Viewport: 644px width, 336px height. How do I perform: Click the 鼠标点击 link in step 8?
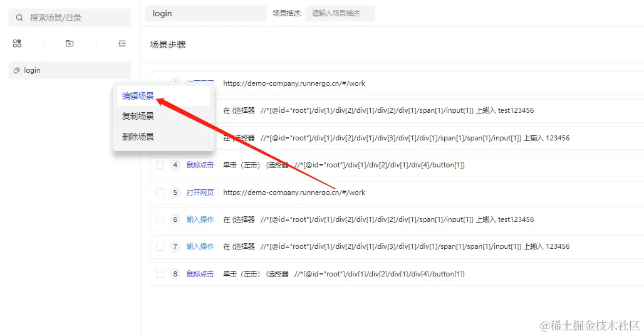pyautogui.click(x=200, y=274)
